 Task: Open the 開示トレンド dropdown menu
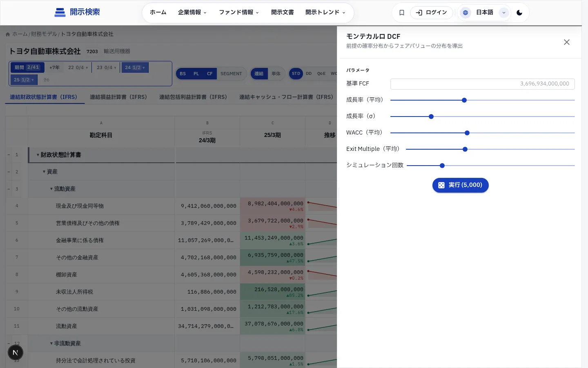point(325,12)
